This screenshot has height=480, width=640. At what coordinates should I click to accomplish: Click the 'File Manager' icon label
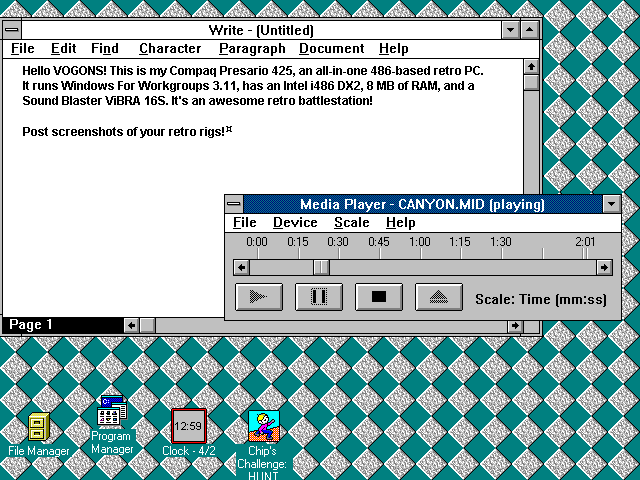[39, 451]
